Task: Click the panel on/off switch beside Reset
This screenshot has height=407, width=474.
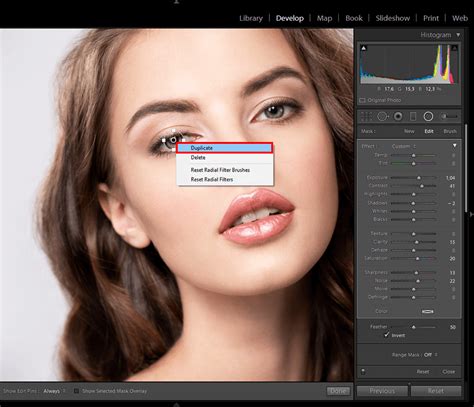Action: [x=363, y=371]
